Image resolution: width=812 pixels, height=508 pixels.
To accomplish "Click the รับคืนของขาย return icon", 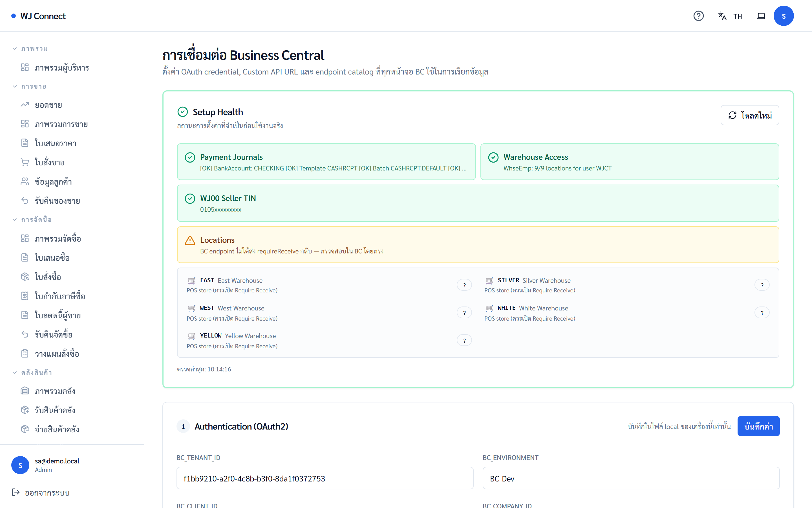I will pyautogui.click(x=25, y=201).
